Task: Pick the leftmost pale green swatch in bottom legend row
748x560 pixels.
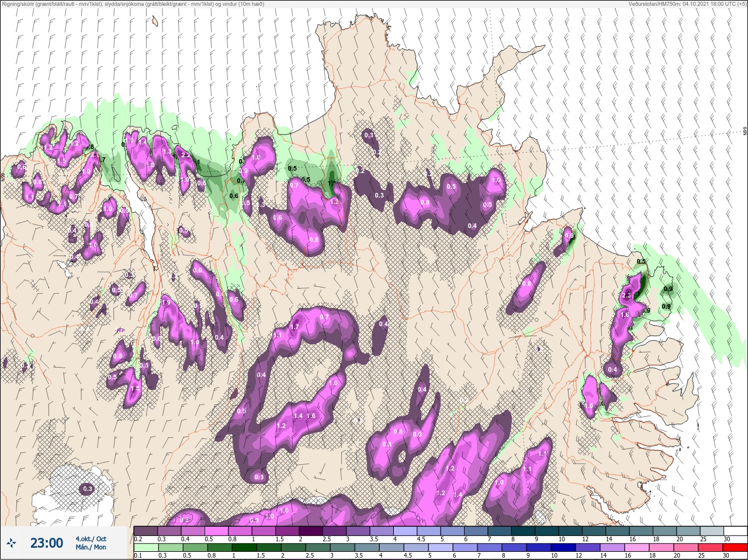Action: 146,548
